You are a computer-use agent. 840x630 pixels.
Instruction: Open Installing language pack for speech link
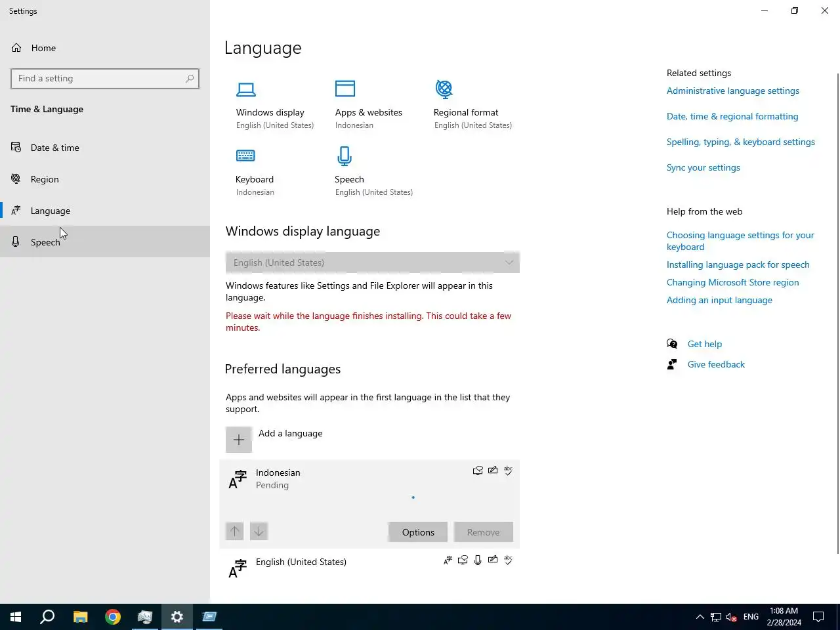pos(738,264)
